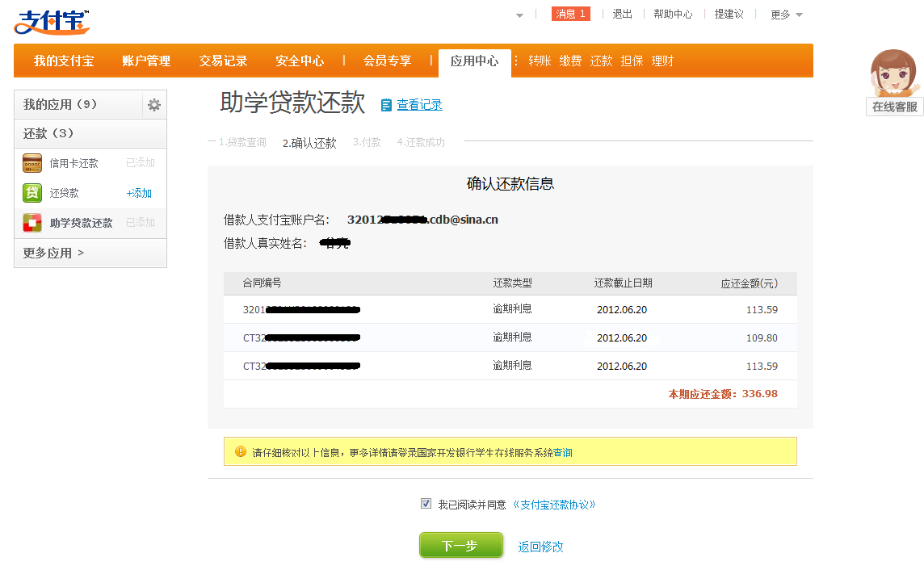This screenshot has width=924, height=570.
Task: Click the 转账 shortcut in the navbar
Action: (540, 61)
